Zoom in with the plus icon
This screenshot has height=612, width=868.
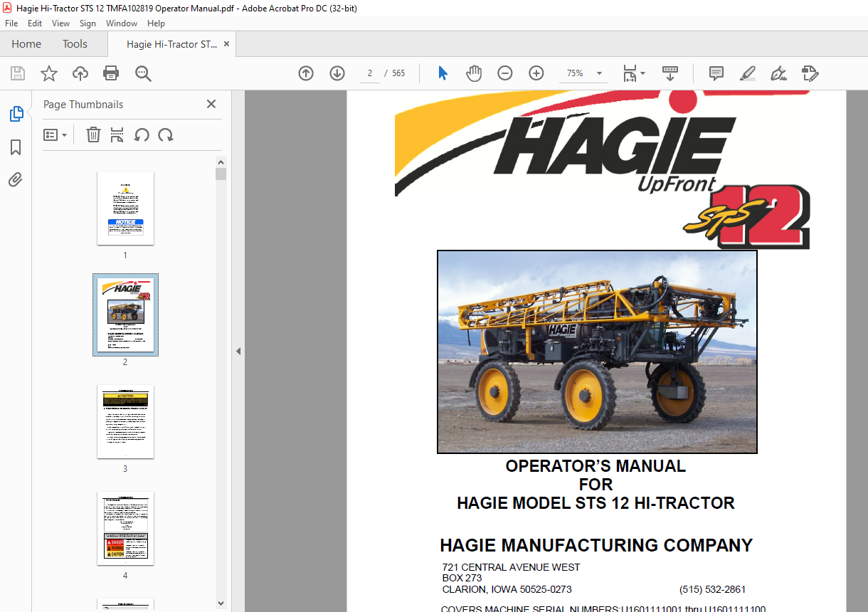(536, 73)
